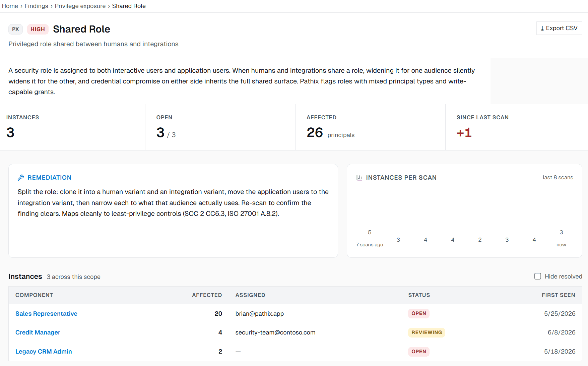Click the first seen date 5/25/2026
The height and width of the screenshot is (366, 588).
(x=560, y=314)
